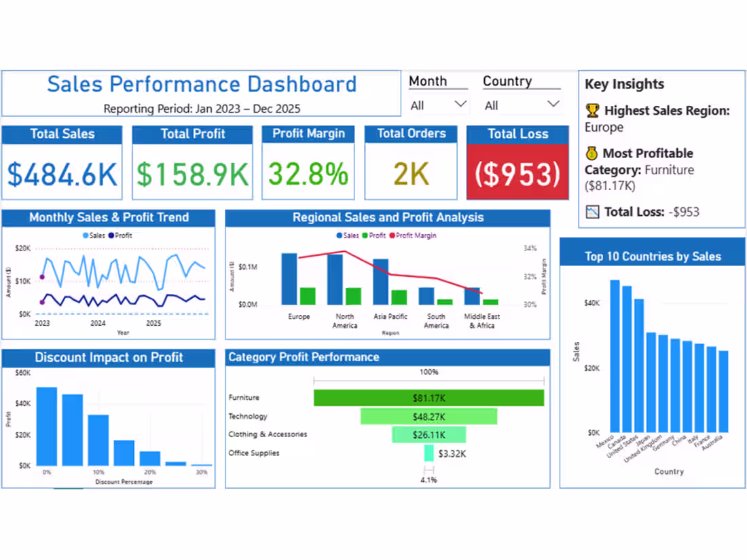The width and height of the screenshot is (747, 560).
Task: Click the Furniture category label
Action: click(244, 397)
